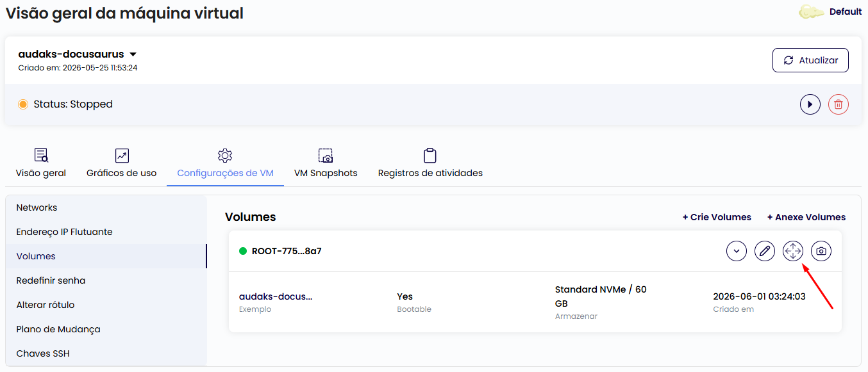Open Plano de Mudança in the sidebar
This screenshot has height=372, width=868.
106,329
